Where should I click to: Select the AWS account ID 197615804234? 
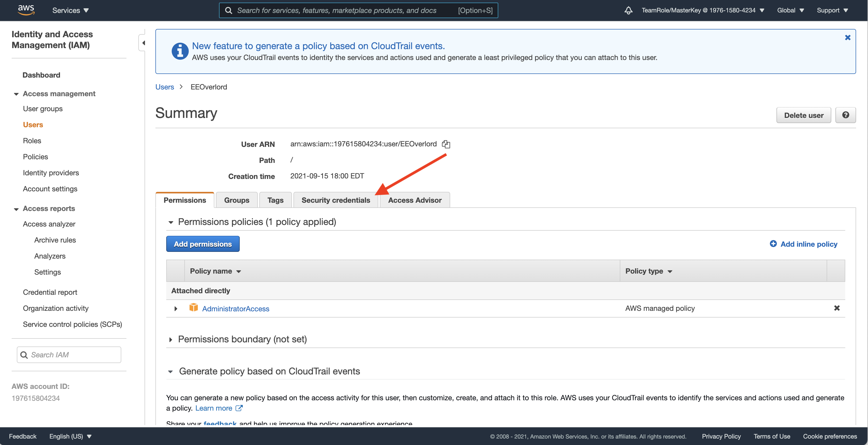36,398
